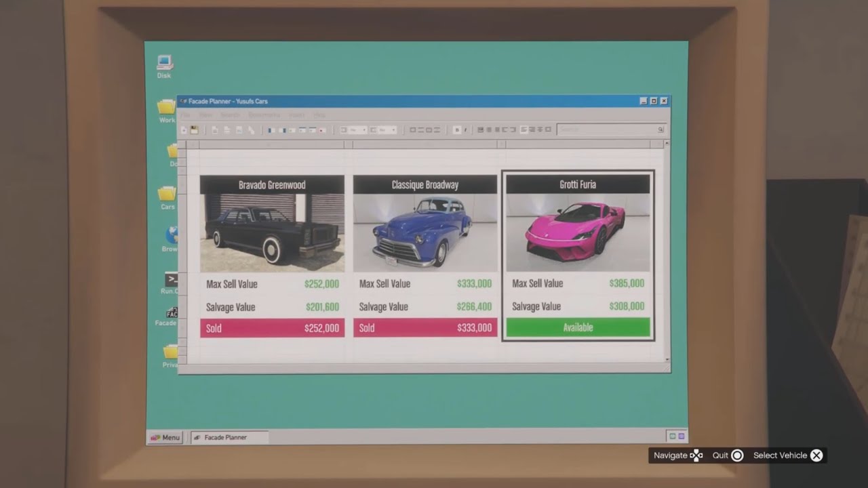Click the scrollbar up arrow in Facade Planner
The height and width of the screenshot is (488, 868).
(667, 144)
